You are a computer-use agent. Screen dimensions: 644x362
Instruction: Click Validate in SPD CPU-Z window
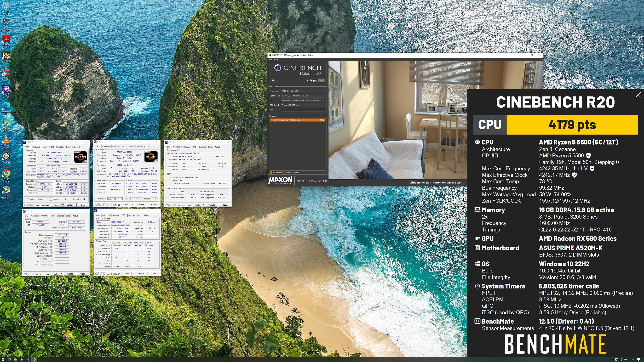pos(141,274)
